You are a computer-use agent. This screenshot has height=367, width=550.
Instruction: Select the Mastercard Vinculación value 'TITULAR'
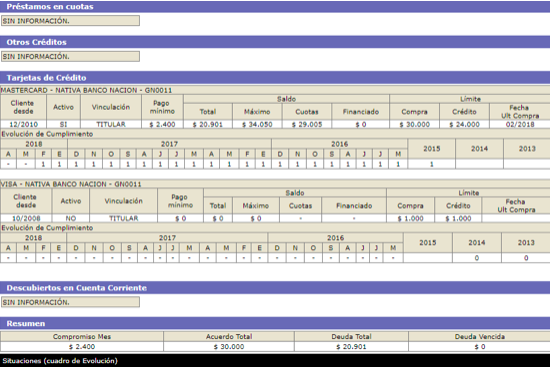coord(111,124)
